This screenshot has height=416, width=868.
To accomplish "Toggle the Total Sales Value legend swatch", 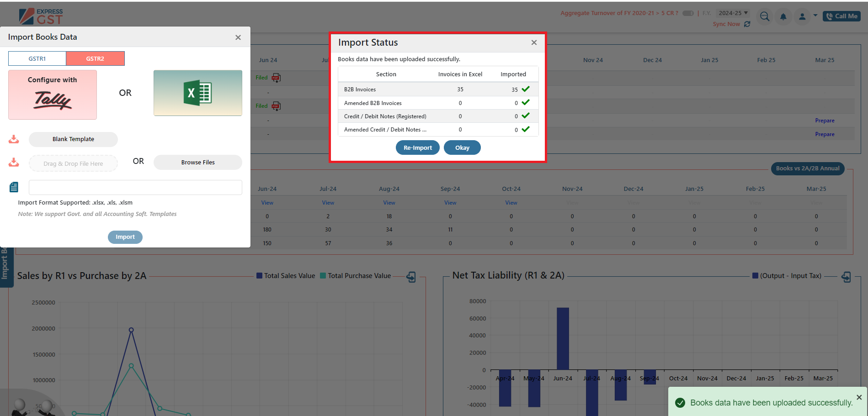I will pyautogui.click(x=259, y=275).
